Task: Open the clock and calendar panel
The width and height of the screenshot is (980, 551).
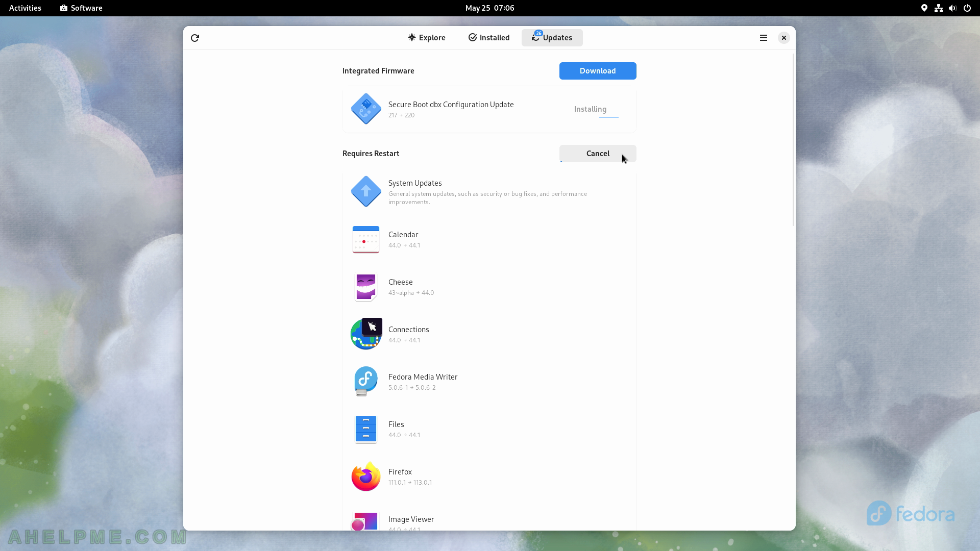Action: [490, 8]
